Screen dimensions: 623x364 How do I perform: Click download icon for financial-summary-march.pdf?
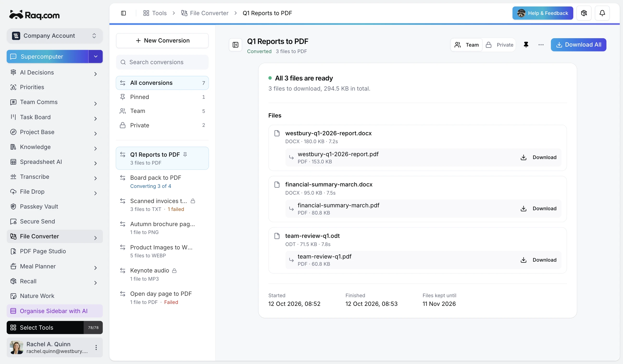click(x=523, y=209)
